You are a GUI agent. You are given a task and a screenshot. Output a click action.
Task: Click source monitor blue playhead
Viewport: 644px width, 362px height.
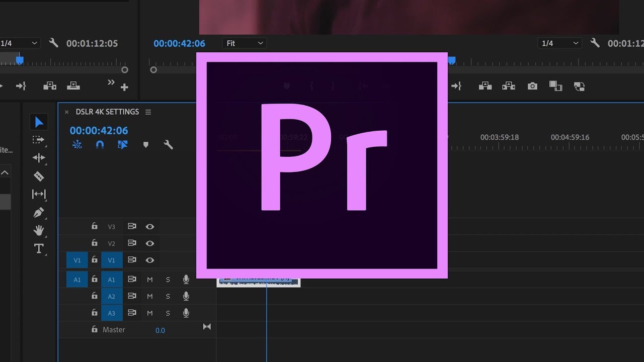point(20,60)
